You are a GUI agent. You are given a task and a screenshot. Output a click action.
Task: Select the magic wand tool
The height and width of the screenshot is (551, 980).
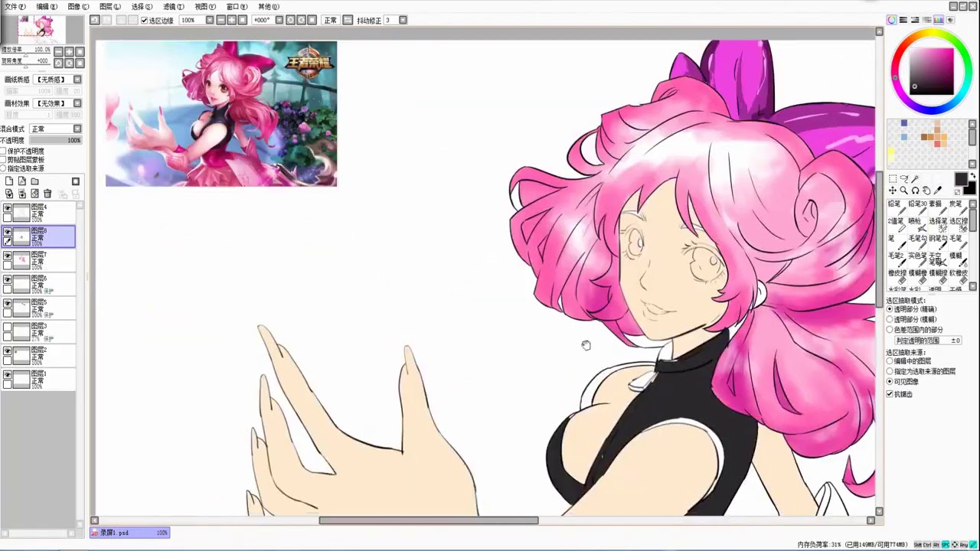915,178
